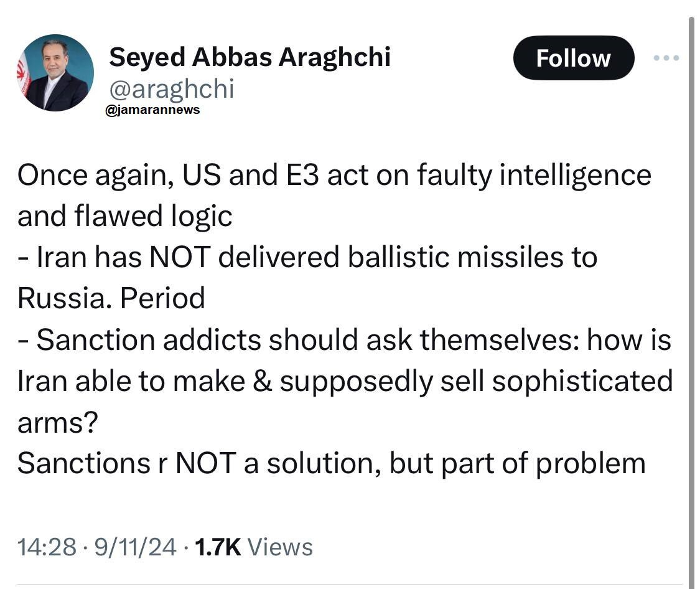Click the "Sanctions r NOT a solution" sentence
The image size is (700, 589).
click(x=331, y=463)
